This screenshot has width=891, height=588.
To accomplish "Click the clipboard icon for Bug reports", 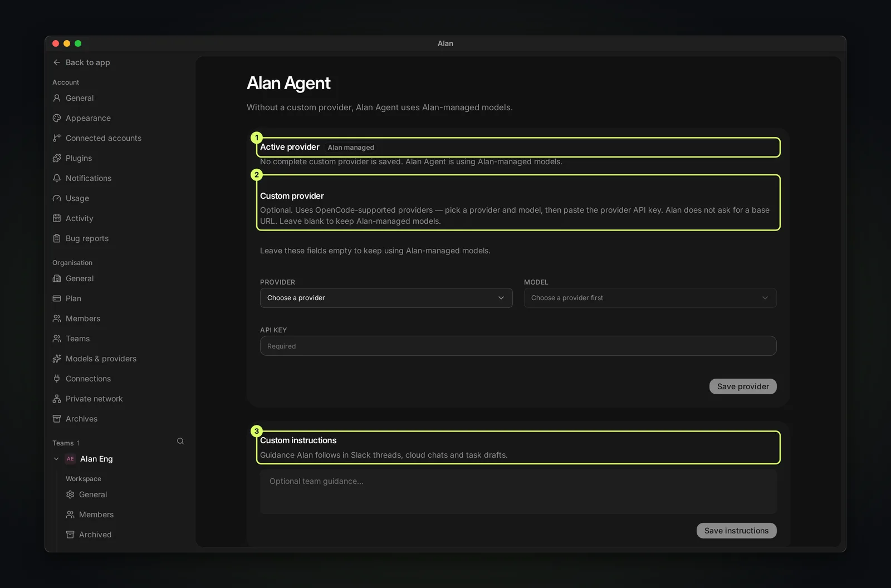I will coord(57,238).
